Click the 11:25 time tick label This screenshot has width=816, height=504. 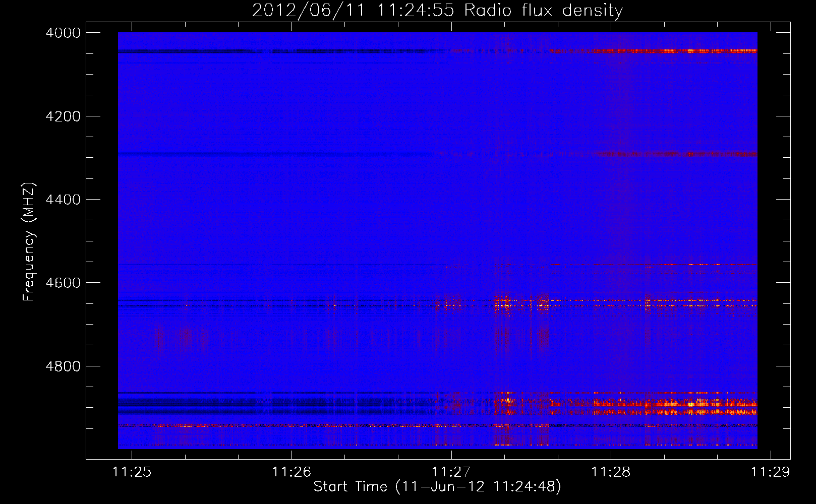tap(132, 472)
